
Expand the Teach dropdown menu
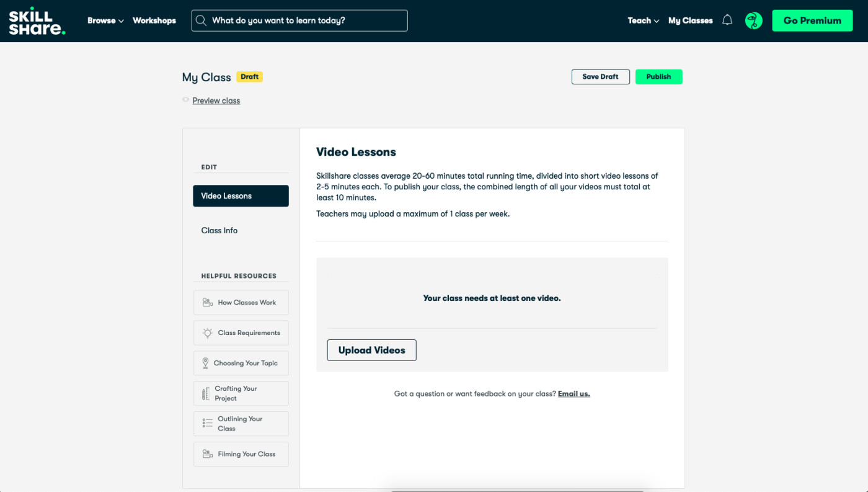coord(643,20)
